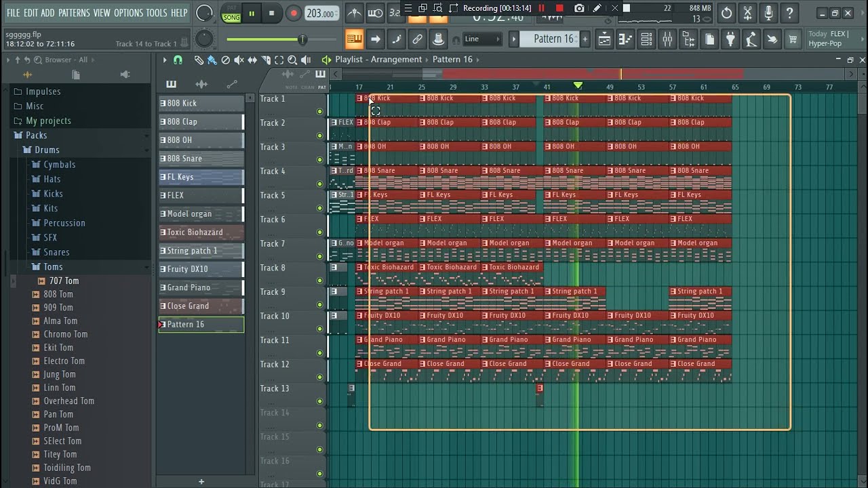The image size is (868, 488).
Task: Select the Slice tool in playlist toolbar
Action: (x=265, y=60)
